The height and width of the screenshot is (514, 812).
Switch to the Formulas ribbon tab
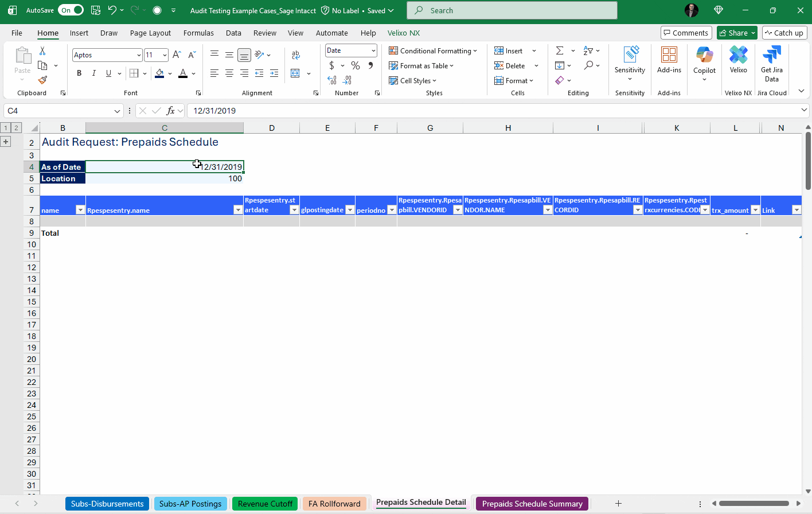198,33
